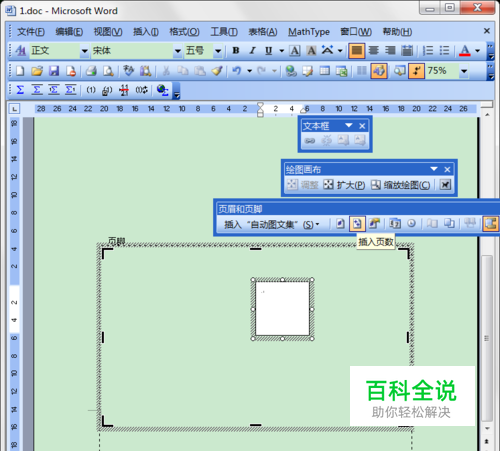Click the vertical scrollbar thumb

click(x=487, y=338)
